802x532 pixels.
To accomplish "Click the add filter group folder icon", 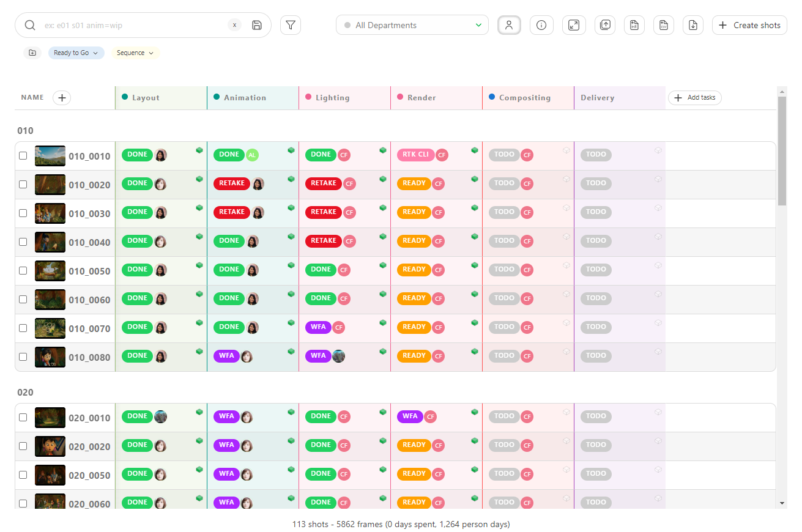I will tap(32, 53).
